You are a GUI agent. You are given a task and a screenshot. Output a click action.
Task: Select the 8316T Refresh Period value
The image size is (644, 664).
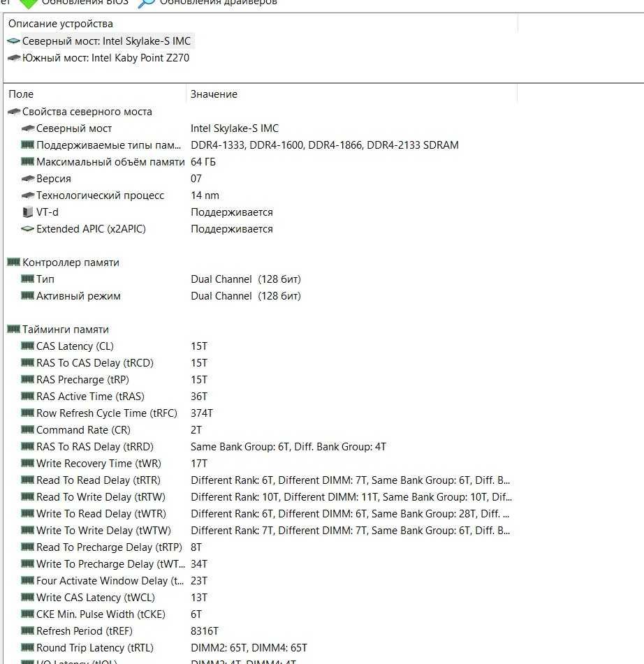tap(205, 631)
